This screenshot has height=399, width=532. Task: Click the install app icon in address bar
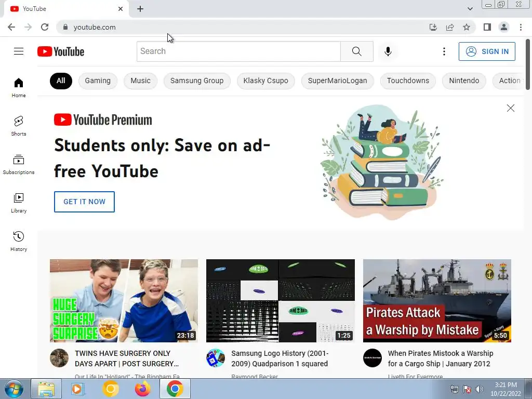tap(433, 27)
